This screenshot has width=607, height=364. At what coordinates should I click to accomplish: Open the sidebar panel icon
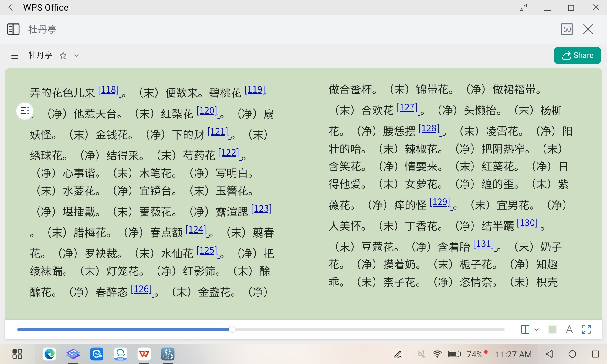point(13,29)
